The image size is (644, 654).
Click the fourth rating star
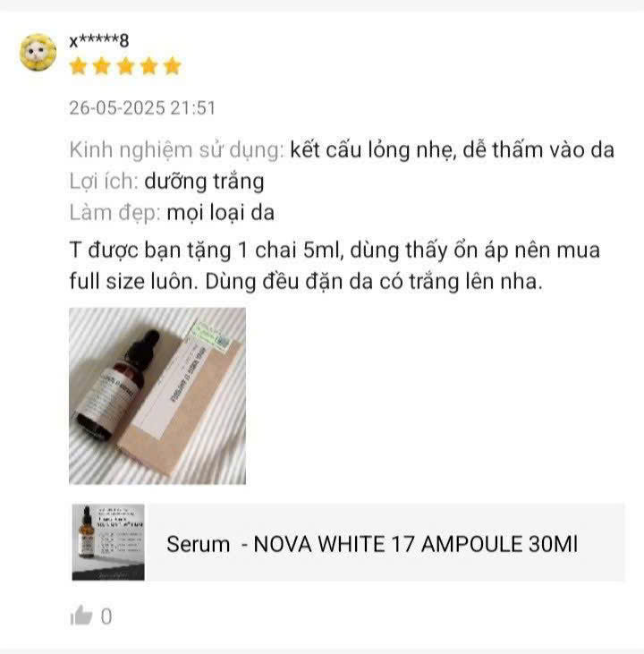148,66
